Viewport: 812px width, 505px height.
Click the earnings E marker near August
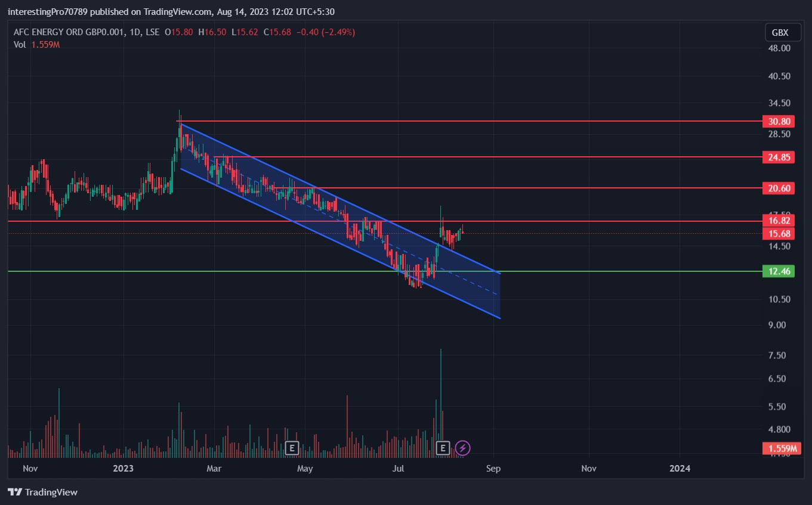443,448
